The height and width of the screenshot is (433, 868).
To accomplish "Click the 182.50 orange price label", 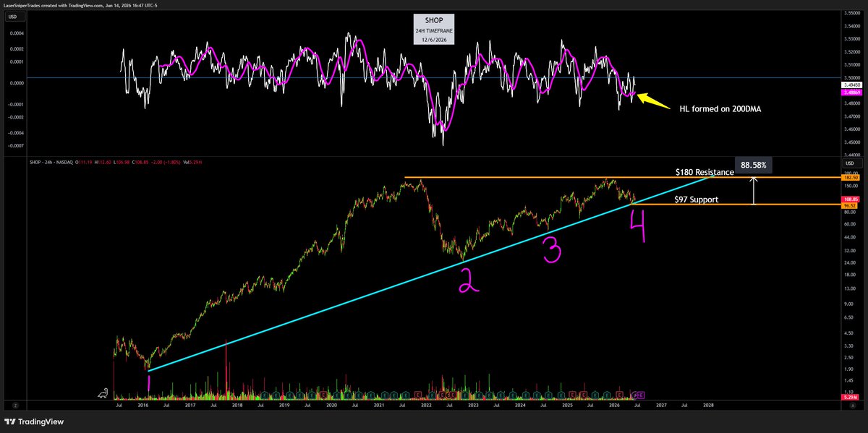I will click(x=850, y=177).
